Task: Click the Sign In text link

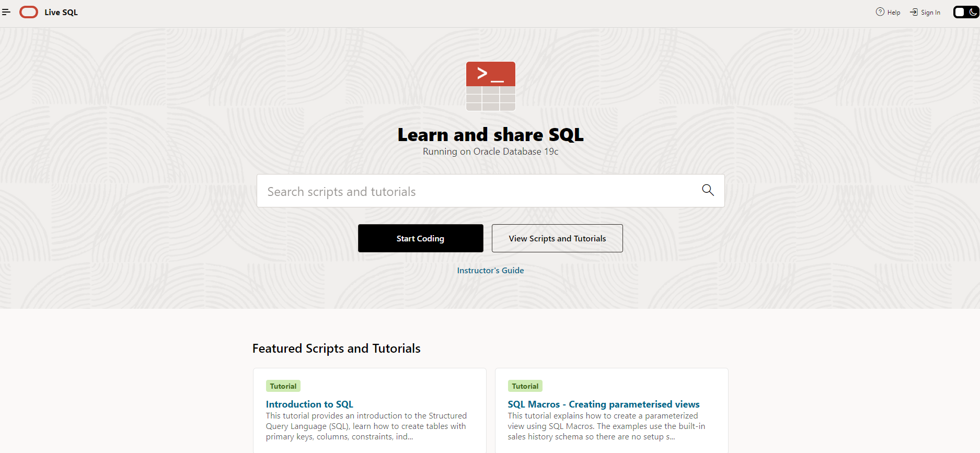Action: [x=930, y=13]
